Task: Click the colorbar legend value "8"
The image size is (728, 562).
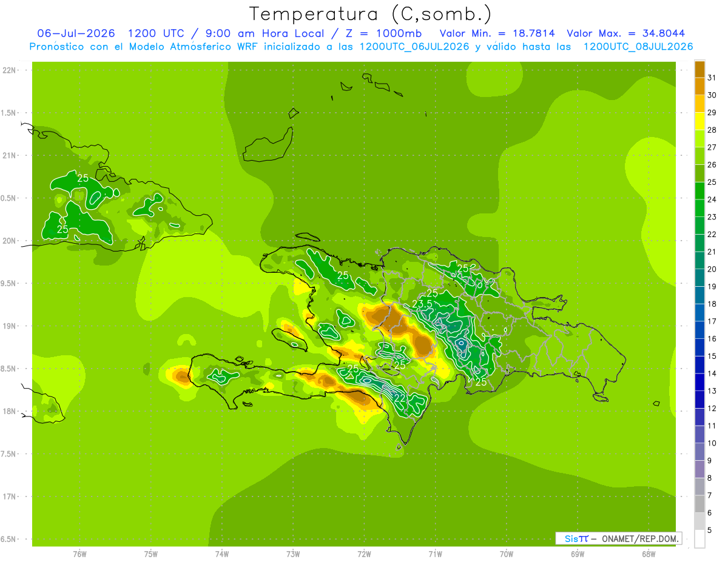Action: pos(710,478)
